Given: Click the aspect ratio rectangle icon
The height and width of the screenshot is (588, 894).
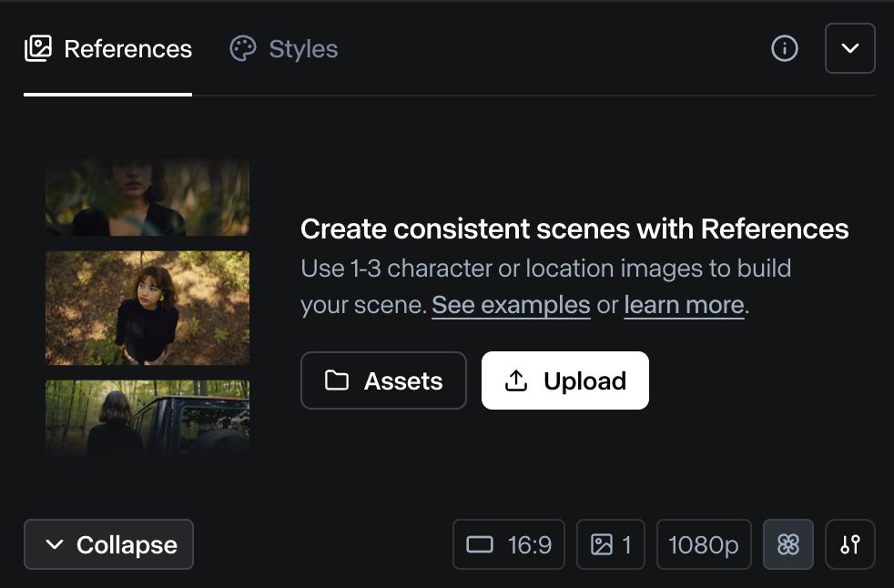Looking at the screenshot, I should click(480, 544).
